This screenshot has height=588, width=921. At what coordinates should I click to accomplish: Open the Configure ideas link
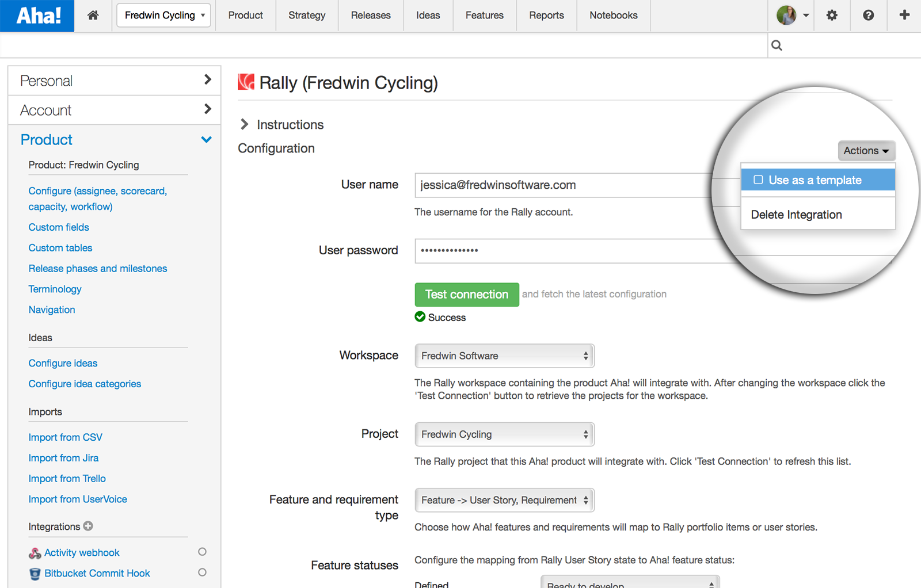63,363
